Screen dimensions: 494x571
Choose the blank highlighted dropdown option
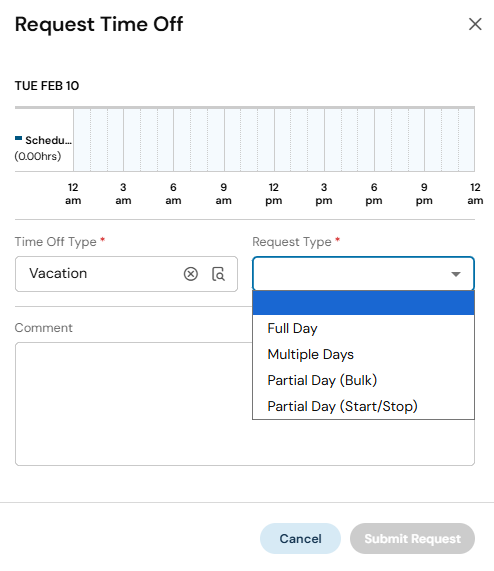[363, 303]
